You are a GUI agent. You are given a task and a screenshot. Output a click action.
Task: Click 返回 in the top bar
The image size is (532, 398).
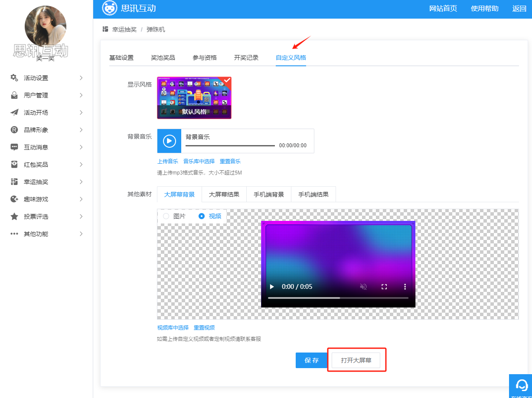point(519,9)
